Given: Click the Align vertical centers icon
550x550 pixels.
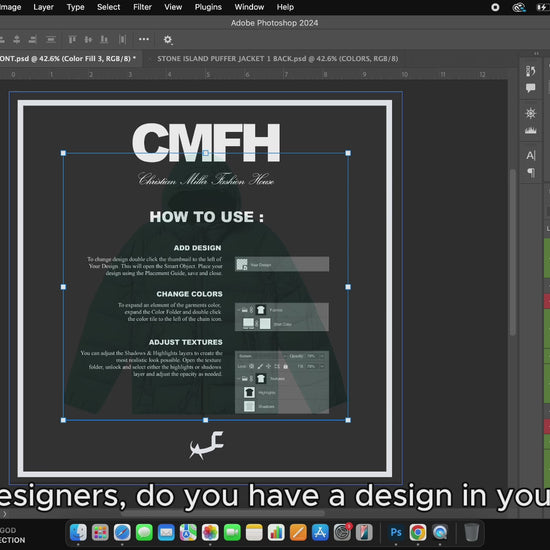Looking at the screenshot, I should [16, 40].
